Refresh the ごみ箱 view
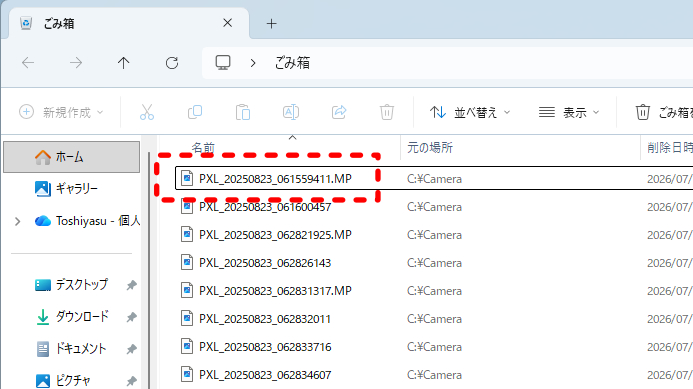 coord(172,63)
